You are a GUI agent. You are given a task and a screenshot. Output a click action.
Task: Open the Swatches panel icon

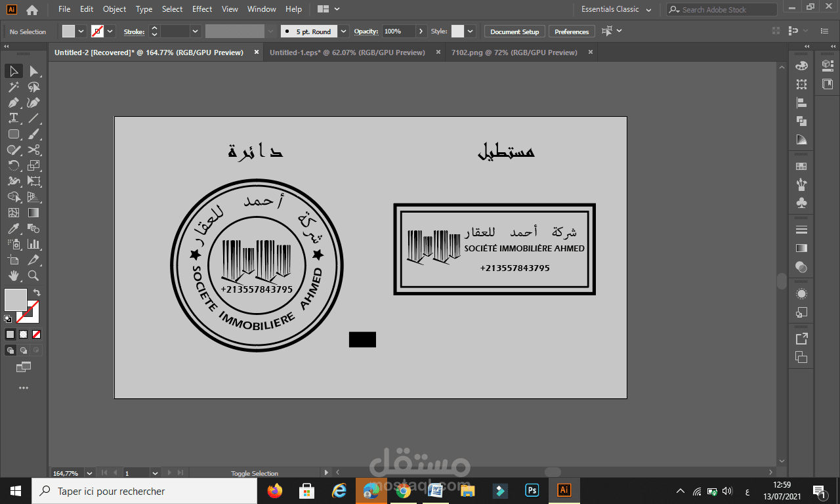pyautogui.click(x=801, y=167)
